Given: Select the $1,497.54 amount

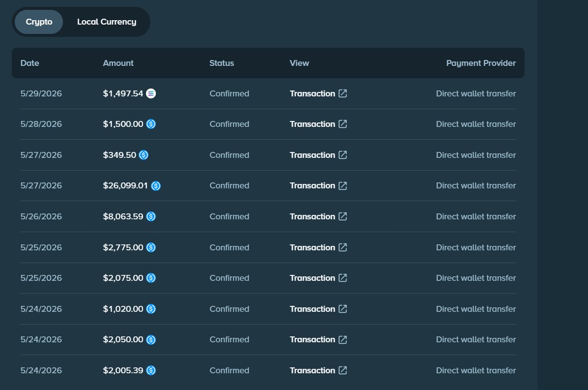Looking at the screenshot, I should 123,93.
